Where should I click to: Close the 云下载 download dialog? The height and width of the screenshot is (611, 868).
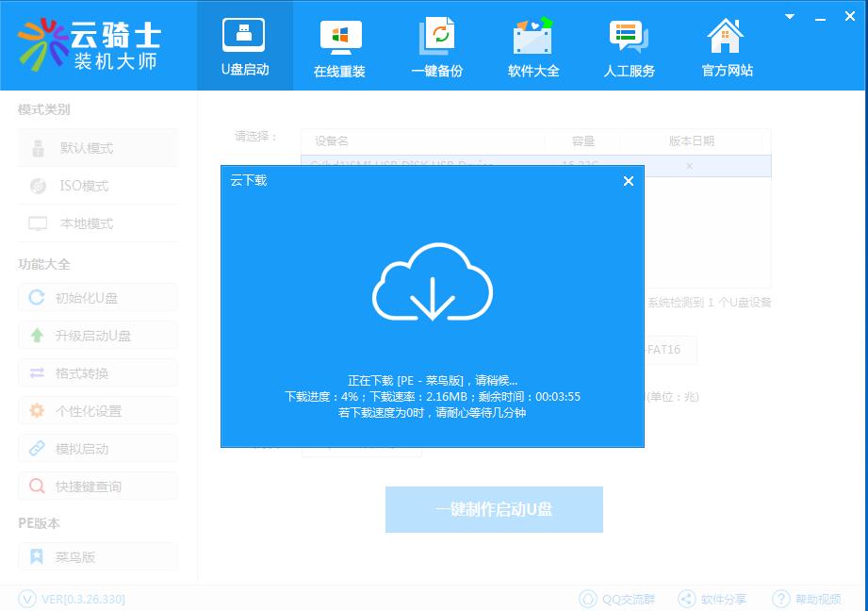[628, 181]
